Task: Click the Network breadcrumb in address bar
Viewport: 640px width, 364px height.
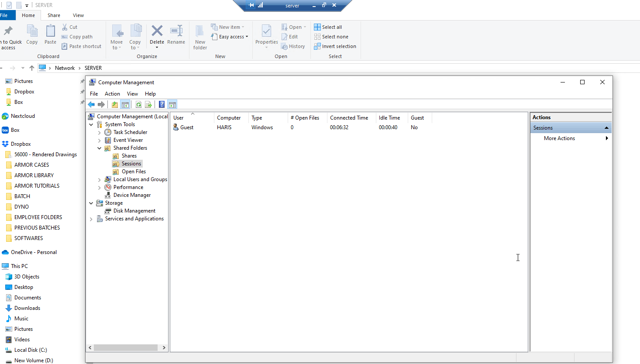Action: [x=65, y=68]
